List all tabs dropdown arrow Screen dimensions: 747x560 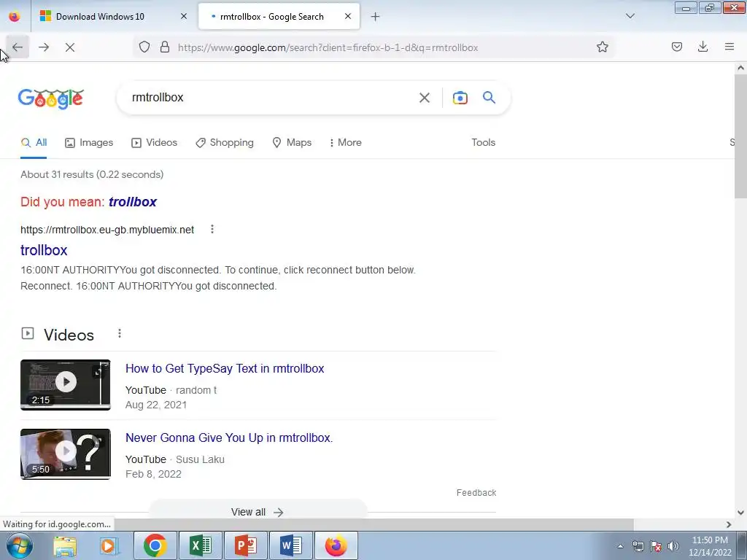point(630,16)
